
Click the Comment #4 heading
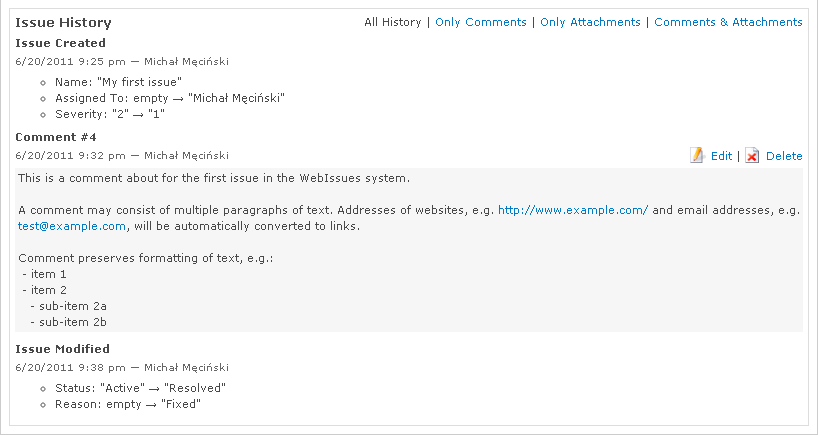pos(56,137)
